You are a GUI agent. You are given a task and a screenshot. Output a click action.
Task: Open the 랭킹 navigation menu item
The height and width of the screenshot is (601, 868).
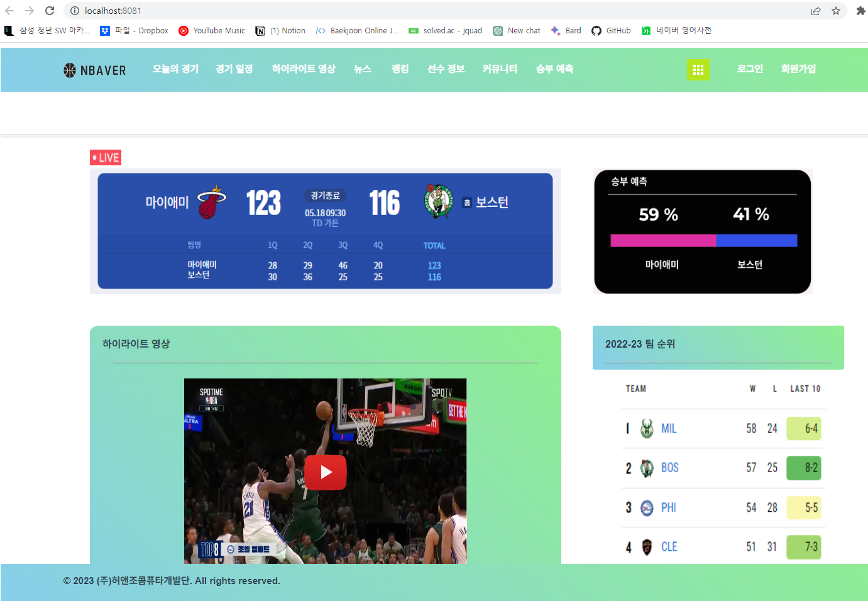click(399, 70)
